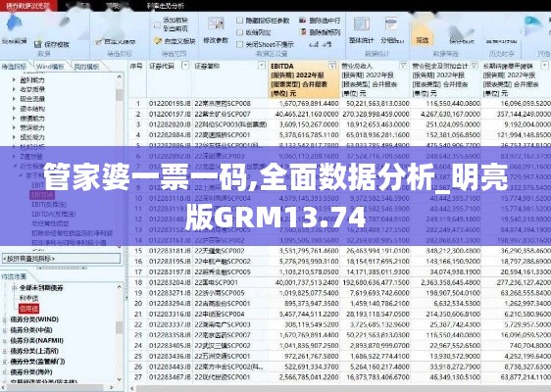Click the blue extract-data icon at ribbon left
The height and width of the screenshot is (392, 551).
[14, 24]
